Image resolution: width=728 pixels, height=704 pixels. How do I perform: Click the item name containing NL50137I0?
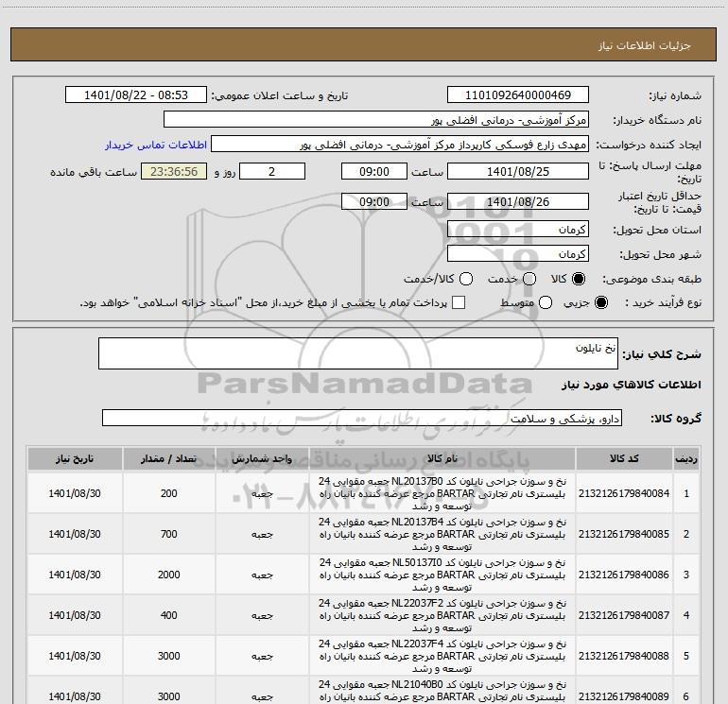pos(442,575)
